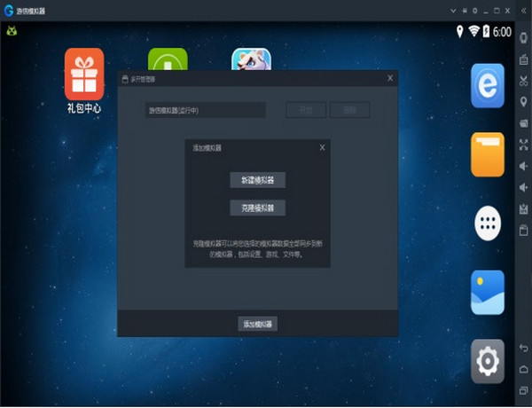Click the status bar location pin icon
Image resolution: width=532 pixels, height=408 pixels.
click(x=459, y=32)
